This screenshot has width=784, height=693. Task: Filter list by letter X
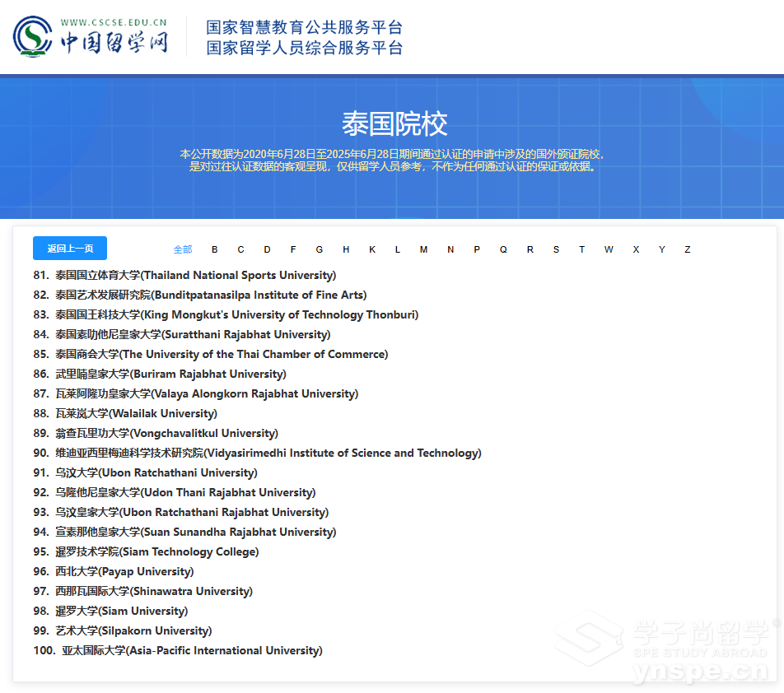[x=636, y=249]
